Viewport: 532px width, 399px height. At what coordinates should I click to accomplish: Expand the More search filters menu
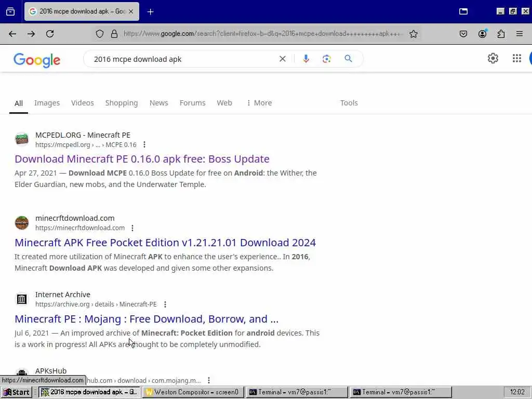(259, 103)
